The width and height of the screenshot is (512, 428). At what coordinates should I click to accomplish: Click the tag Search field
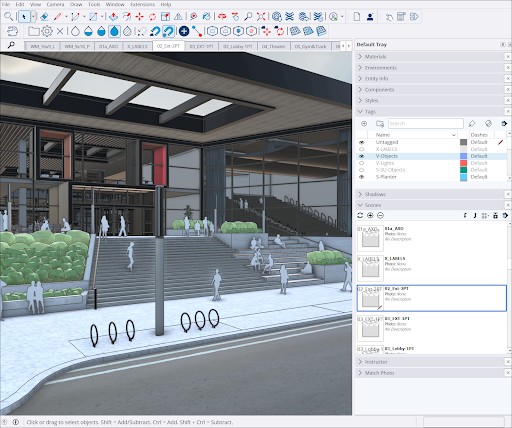(426, 124)
